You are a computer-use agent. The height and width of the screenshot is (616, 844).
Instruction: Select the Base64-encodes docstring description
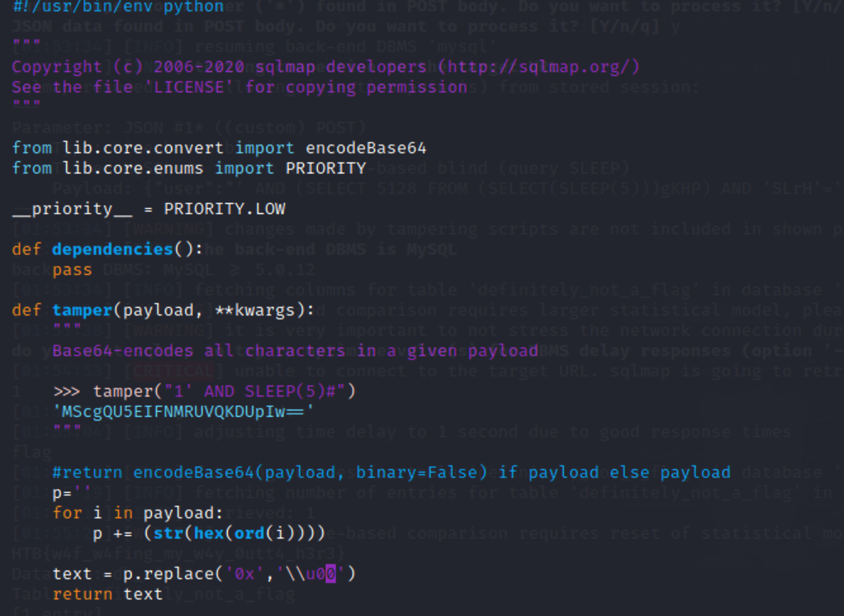coord(295,350)
